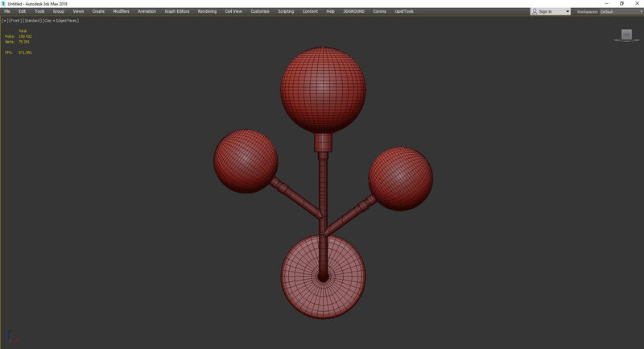Open the Modifiers menu

(x=121, y=11)
